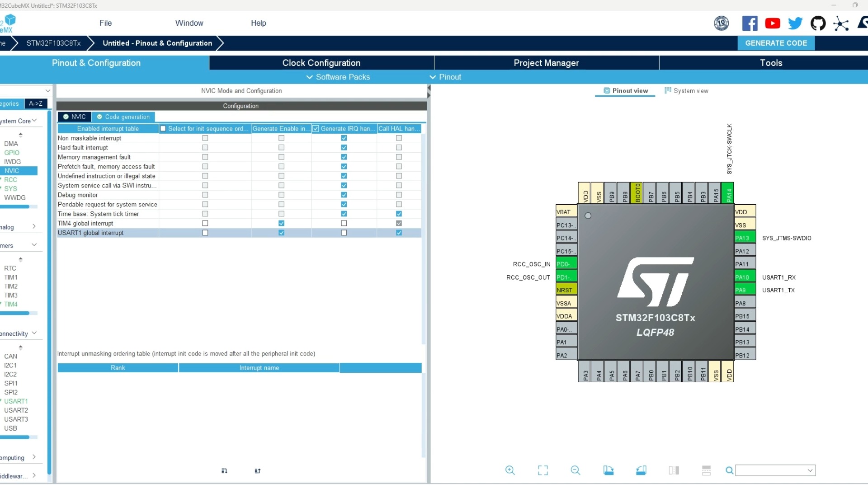Zoom out of the pinout view
Screen dimensions: 868x488
[575, 470]
